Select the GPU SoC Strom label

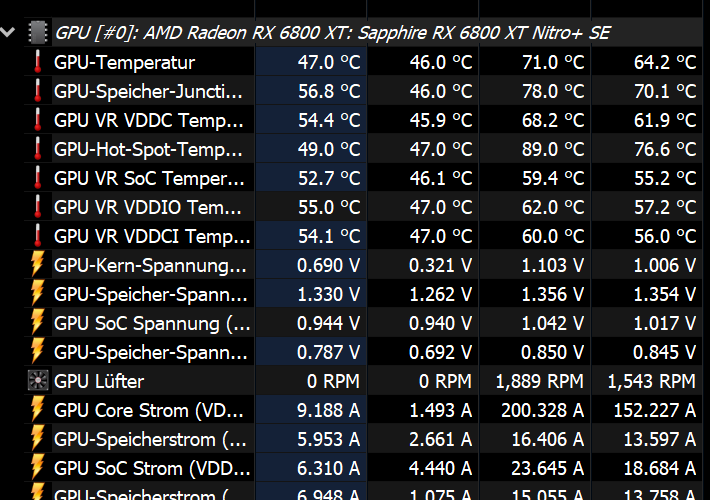click(152, 468)
